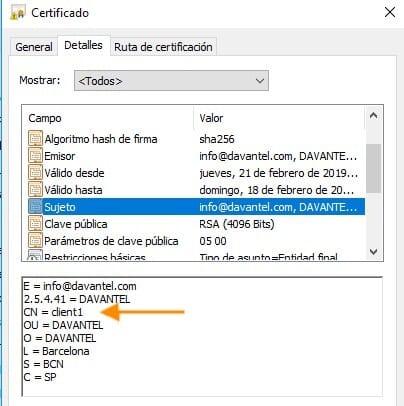
Task: Select the Sujeto field name
Action: click(x=60, y=207)
